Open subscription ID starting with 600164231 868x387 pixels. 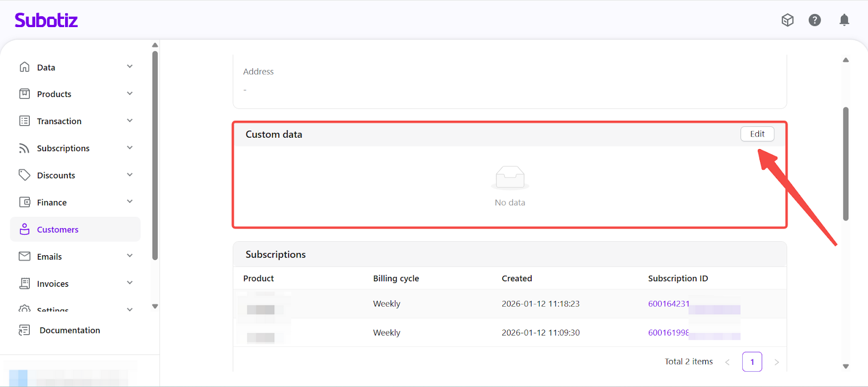point(668,304)
